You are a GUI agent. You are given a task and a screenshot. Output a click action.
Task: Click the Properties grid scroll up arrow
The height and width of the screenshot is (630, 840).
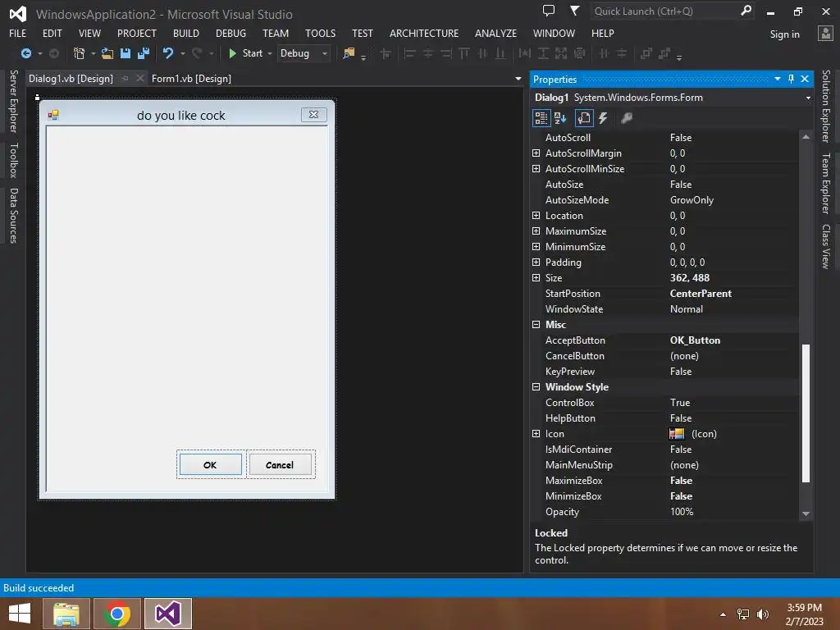[806, 137]
